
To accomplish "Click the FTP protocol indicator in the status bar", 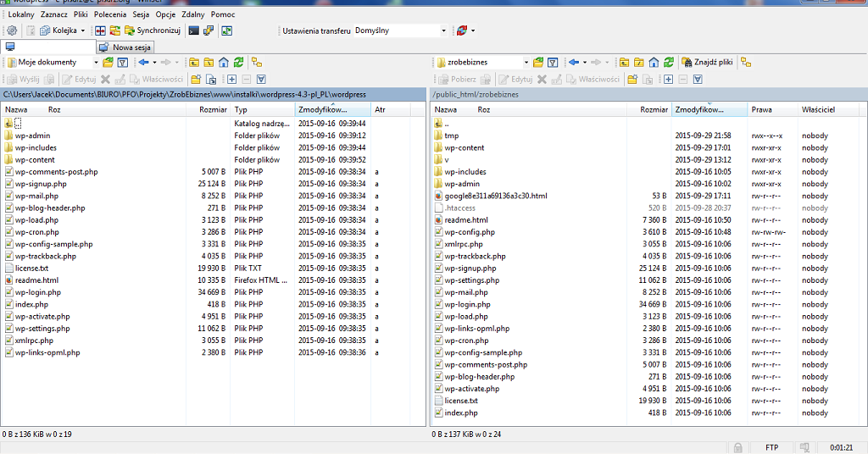I will pos(771,447).
